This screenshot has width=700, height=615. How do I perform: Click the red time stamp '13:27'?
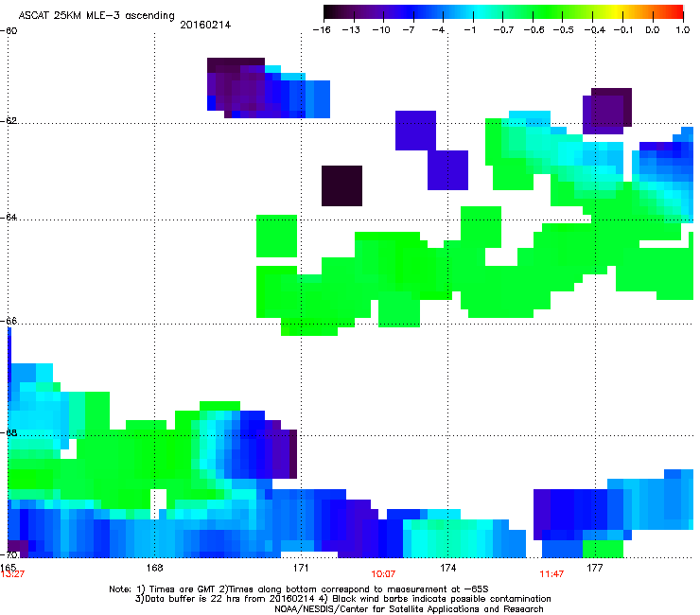pyautogui.click(x=12, y=574)
